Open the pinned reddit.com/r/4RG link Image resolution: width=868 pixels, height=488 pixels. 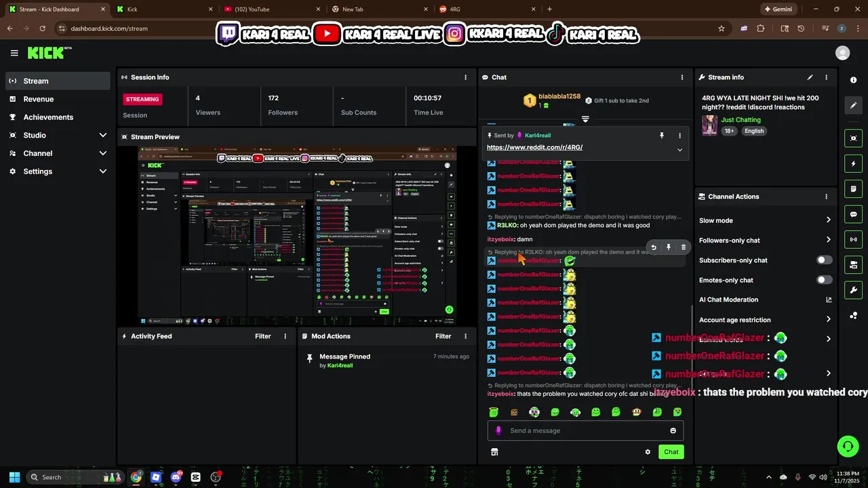point(534,147)
